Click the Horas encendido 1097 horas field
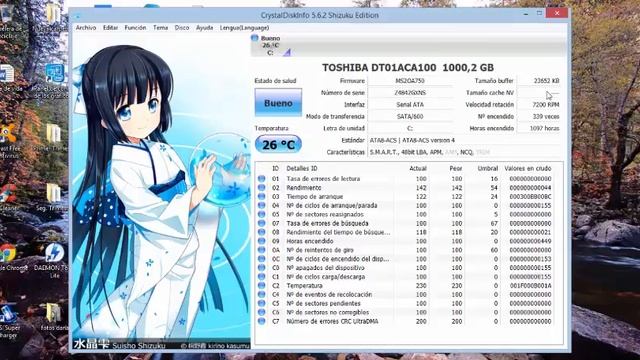This screenshot has width=640, height=360. coord(539,128)
